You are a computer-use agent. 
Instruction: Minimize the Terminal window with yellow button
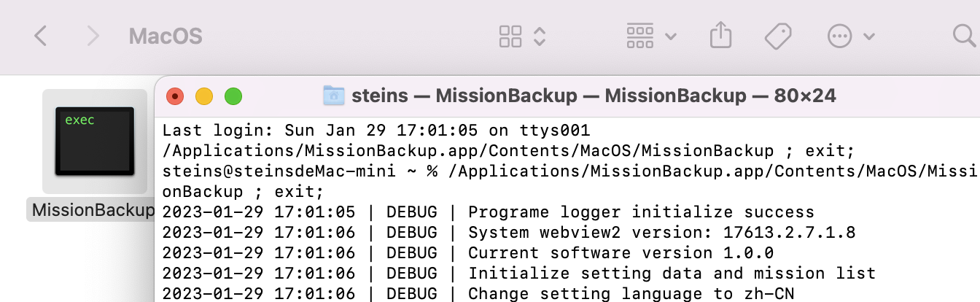(x=204, y=96)
